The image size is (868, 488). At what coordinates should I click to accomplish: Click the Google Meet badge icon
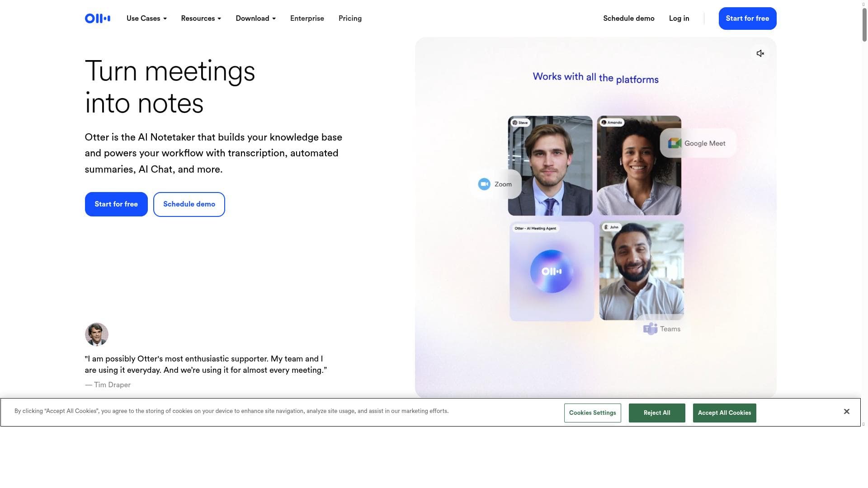point(675,143)
